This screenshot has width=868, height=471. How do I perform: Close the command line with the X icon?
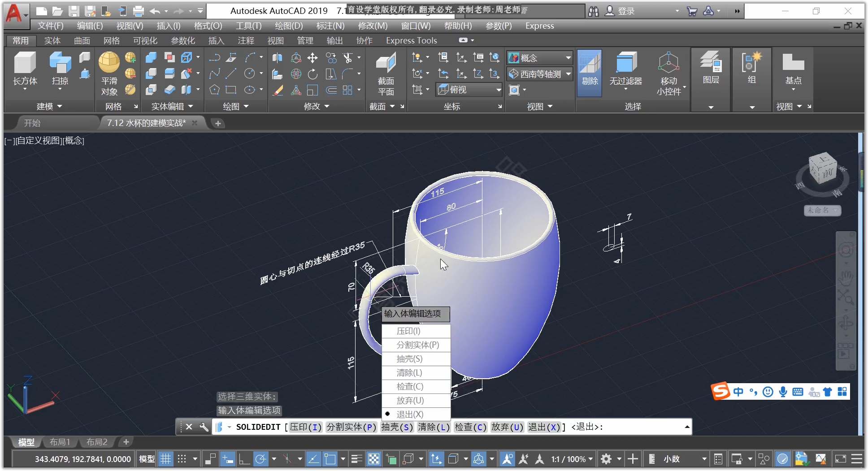click(x=189, y=427)
